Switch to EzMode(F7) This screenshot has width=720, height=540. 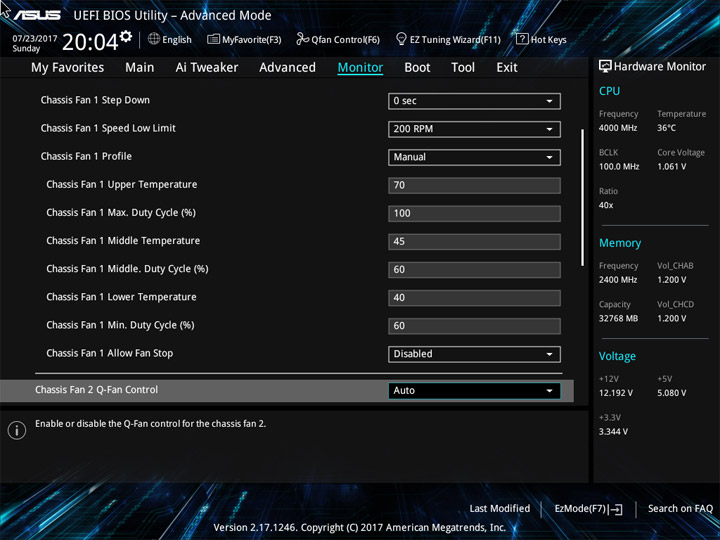point(588,509)
